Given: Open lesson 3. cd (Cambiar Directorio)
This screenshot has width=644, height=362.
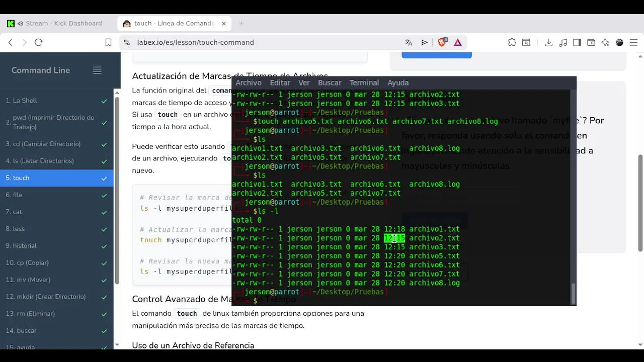Looking at the screenshot, I should click(x=56, y=144).
